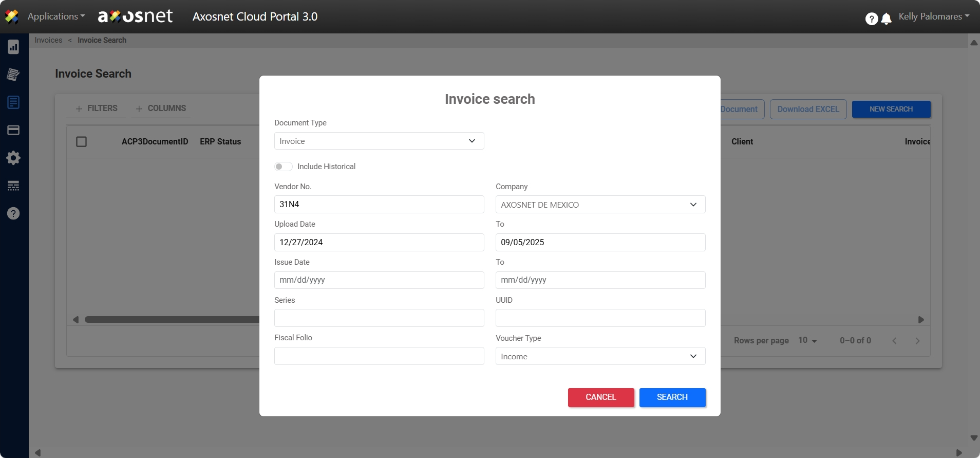Image resolution: width=980 pixels, height=458 pixels.
Task: Check the select-all checkbox in table header
Action: (81, 141)
